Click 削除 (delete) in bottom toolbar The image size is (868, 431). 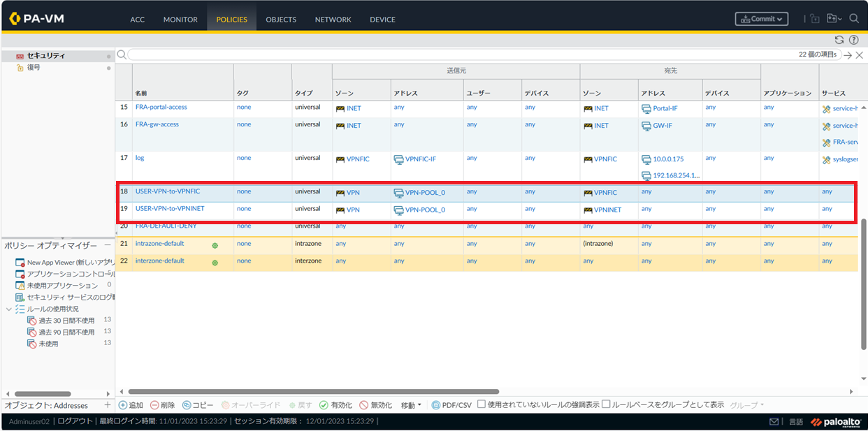(162, 405)
